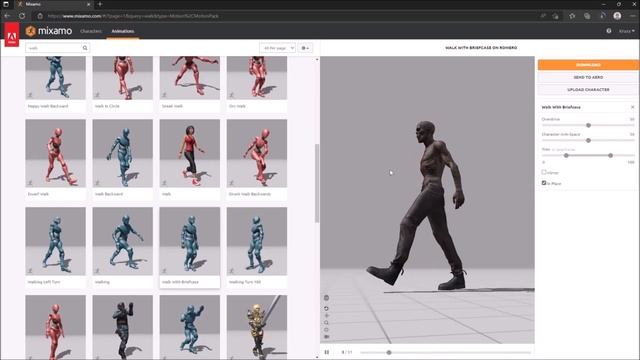Click Upload Character button

pos(588,89)
